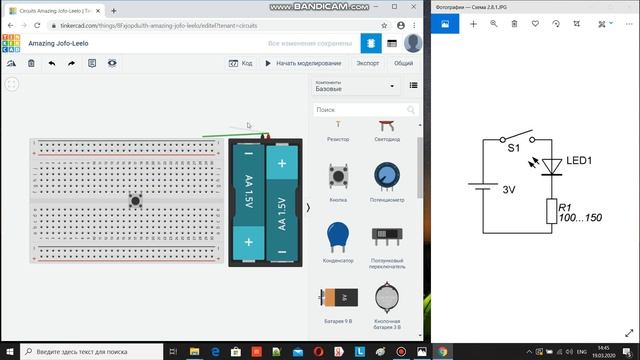Open Chrome profile account icon
640x360 pixels.
click(x=401, y=25)
